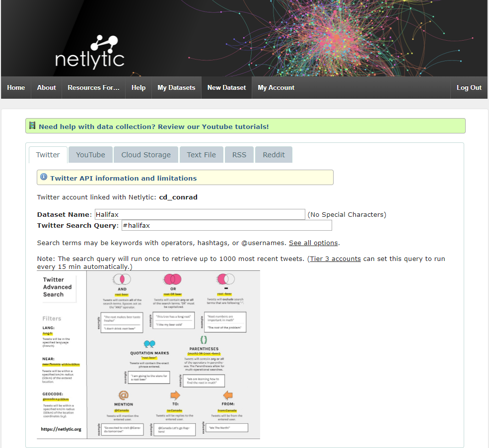This screenshot has width=489, height=448.
Task: Expand Twitter API information and limitations
Action: 124,178
